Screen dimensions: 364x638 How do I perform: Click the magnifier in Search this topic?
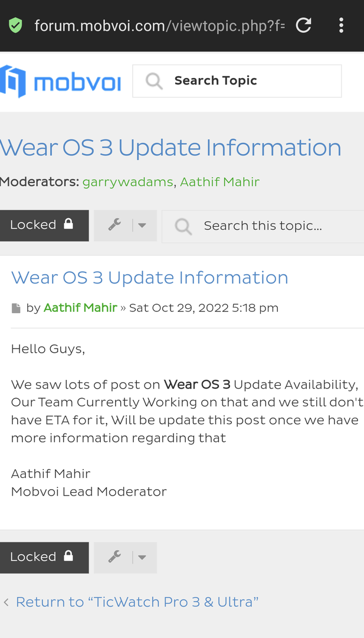(183, 226)
